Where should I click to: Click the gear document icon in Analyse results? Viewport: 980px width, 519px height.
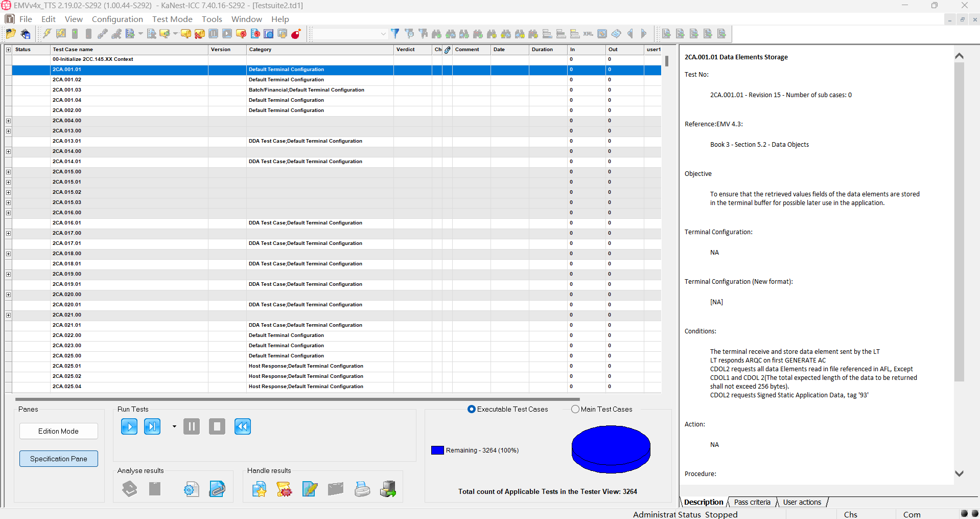tap(191, 489)
